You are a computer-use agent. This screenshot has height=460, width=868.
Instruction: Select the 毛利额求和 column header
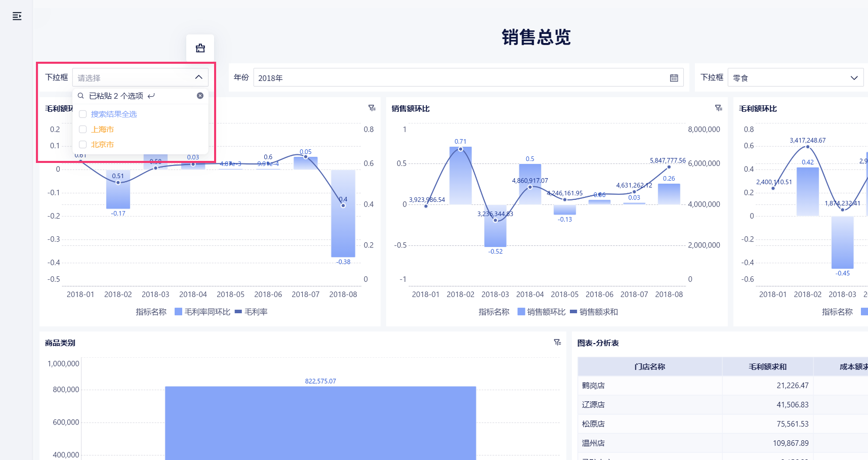[x=768, y=366]
